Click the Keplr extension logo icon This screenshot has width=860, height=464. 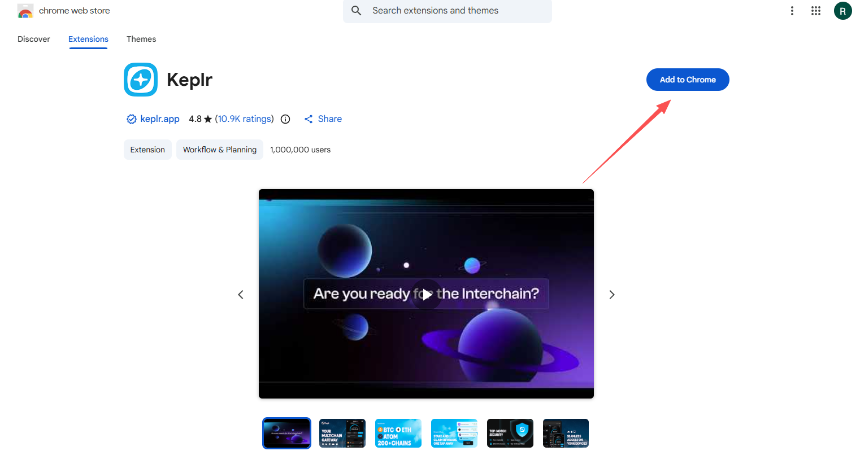[140, 79]
